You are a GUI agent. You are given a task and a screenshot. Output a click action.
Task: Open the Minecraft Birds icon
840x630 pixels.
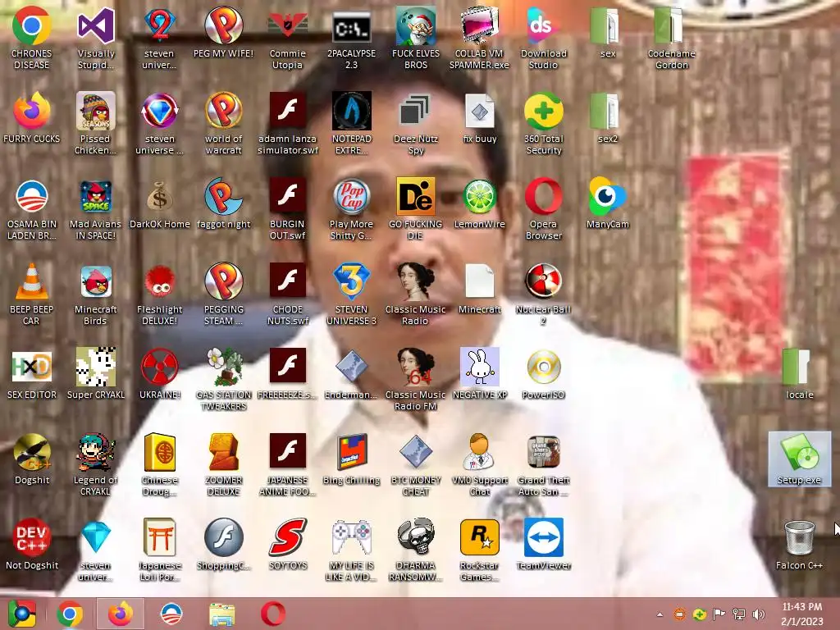tap(96, 294)
